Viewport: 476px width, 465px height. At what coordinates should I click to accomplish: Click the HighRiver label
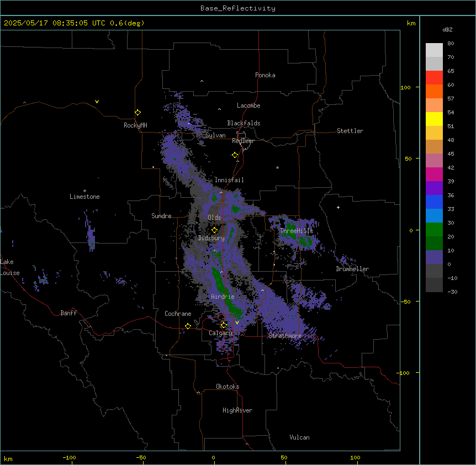click(237, 410)
